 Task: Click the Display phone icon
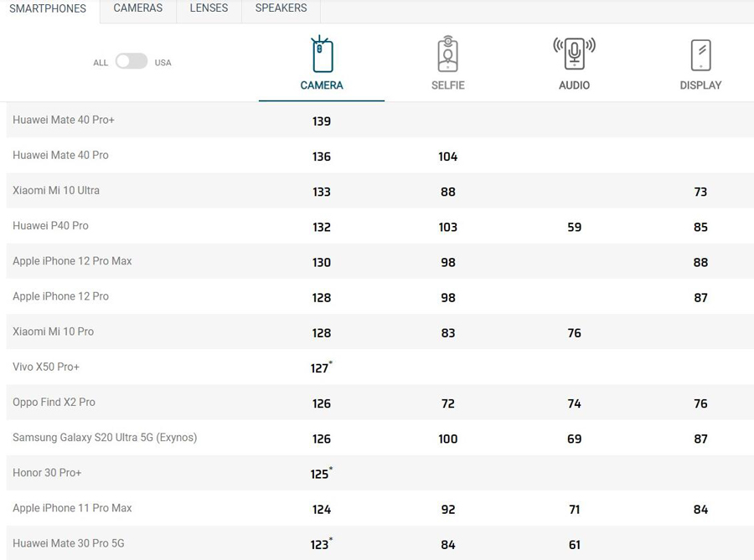point(700,55)
